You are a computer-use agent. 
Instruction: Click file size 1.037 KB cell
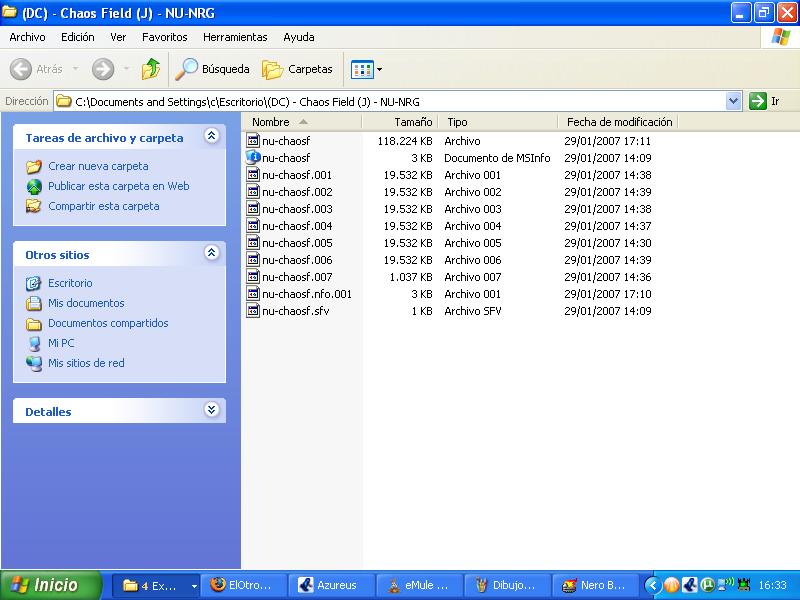[x=411, y=277]
